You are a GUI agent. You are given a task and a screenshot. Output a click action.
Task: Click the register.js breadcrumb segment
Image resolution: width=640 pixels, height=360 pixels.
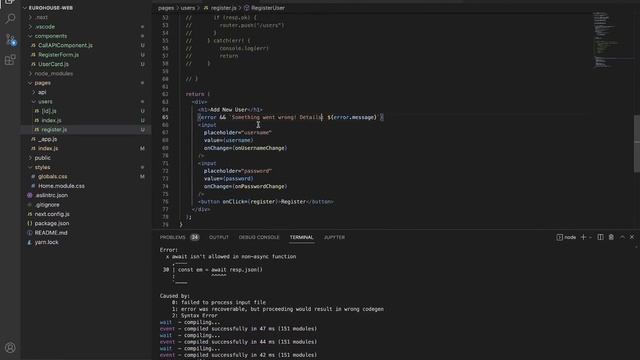tap(223, 8)
